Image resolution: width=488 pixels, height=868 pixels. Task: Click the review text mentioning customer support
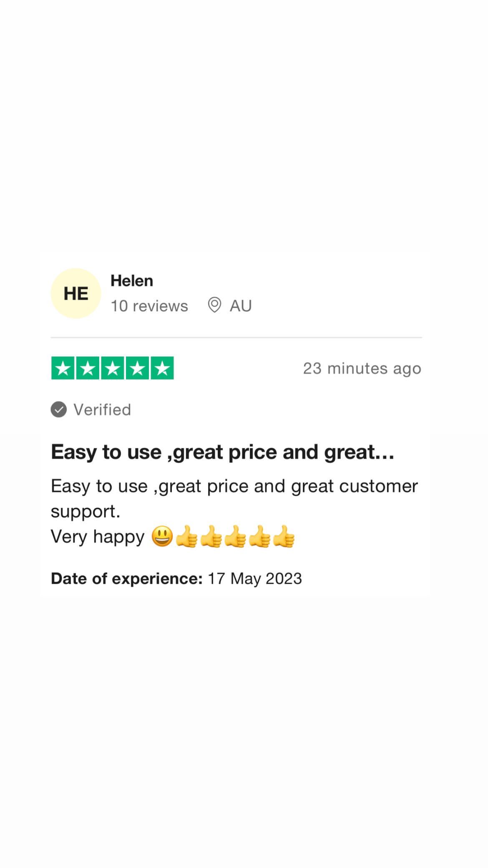(x=234, y=499)
